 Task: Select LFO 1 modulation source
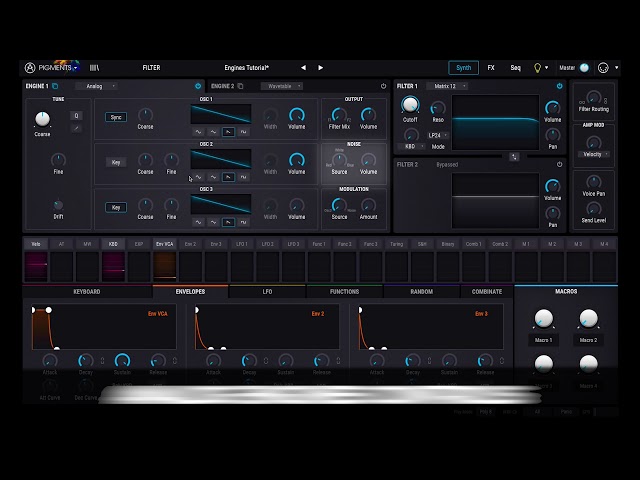coord(242,244)
